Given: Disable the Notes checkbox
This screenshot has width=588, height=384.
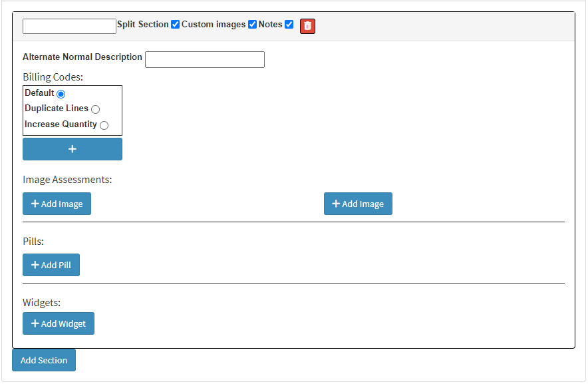Looking at the screenshot, I should pos(289,25).
